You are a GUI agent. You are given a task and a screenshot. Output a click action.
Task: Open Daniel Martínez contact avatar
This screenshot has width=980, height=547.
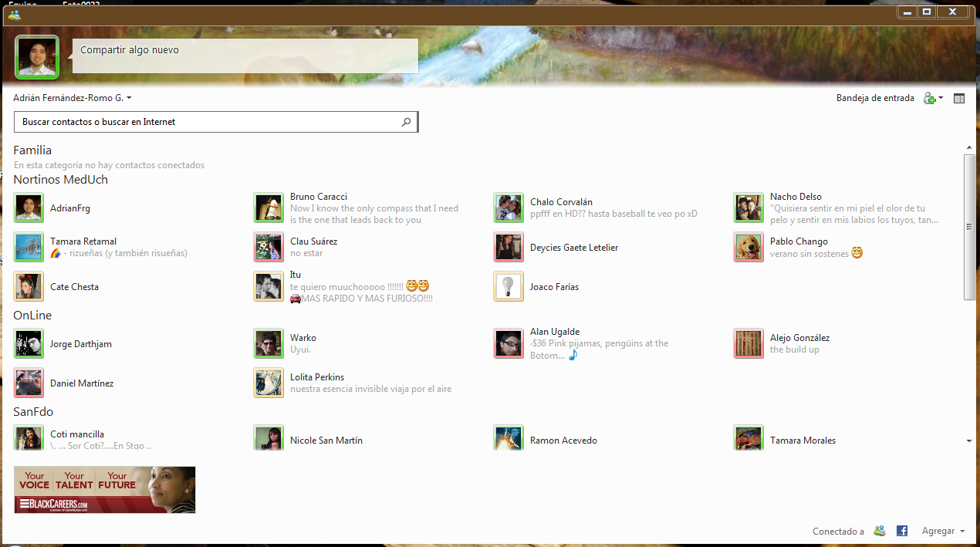point(29,383)
